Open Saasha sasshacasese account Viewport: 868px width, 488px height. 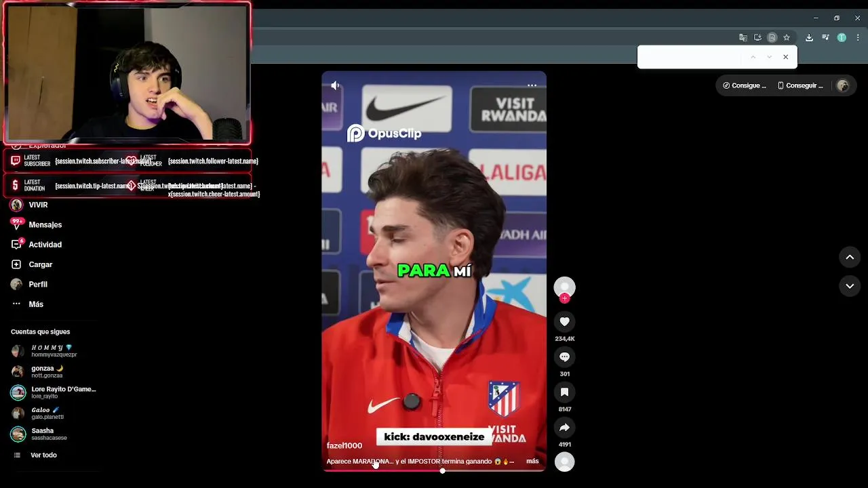49,434
